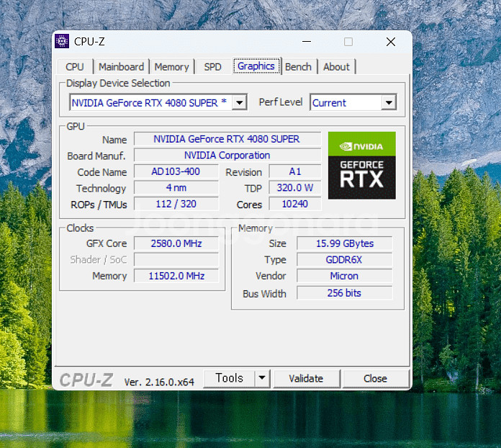The width and height of the screenshot is (501, 448).
Task: Select the SPD tab
Action: tap(212, 67)
